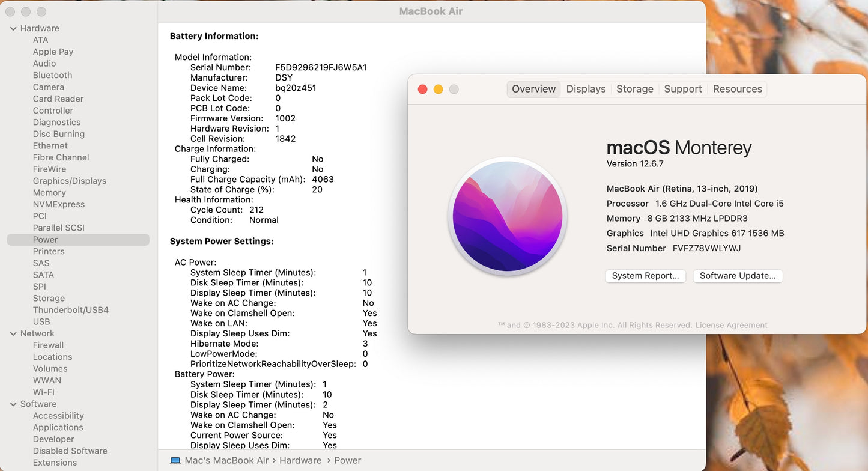868x471 pixels.
Task: Select the Support tab
Action: [x=682, y=89]
